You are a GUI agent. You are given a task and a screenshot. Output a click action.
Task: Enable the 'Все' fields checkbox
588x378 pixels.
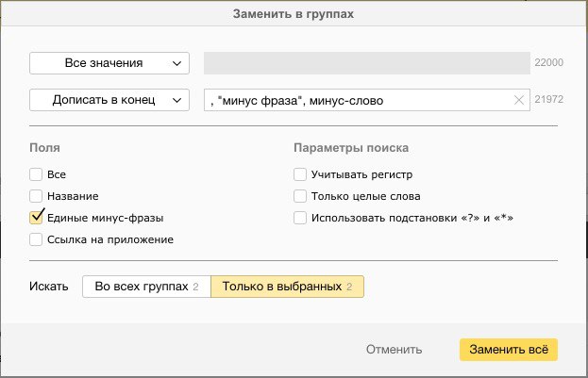[36, 174]
